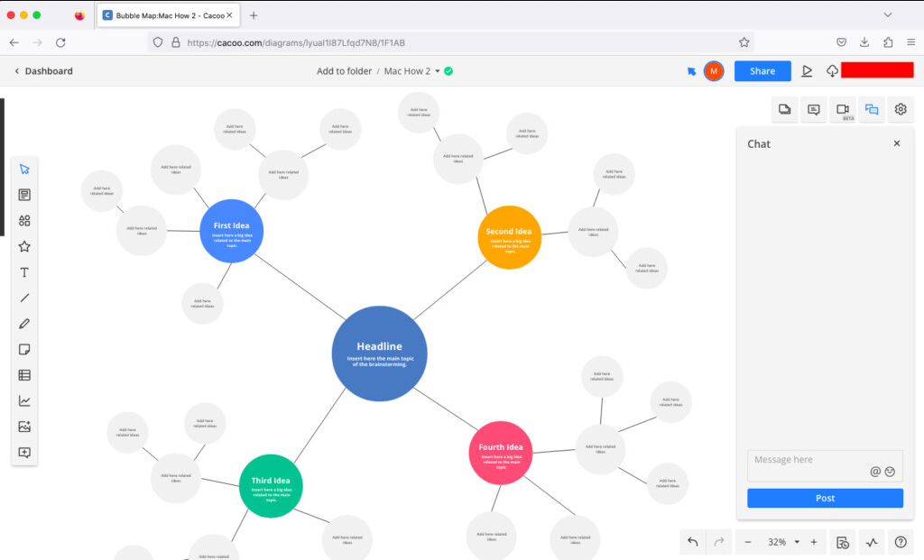Select the Text tool in left toolbar
Viewport: 924px width, 560px height.
click(24, 272)
